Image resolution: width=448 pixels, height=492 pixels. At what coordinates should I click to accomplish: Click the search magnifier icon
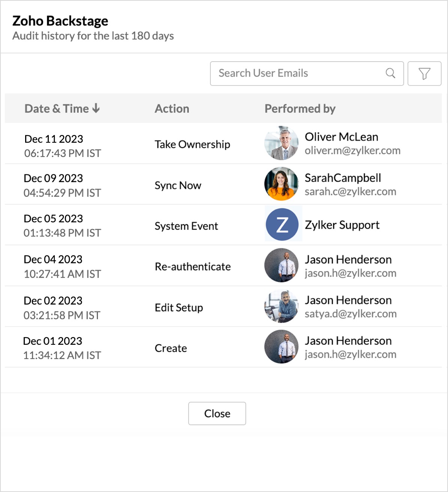point(391,73)
